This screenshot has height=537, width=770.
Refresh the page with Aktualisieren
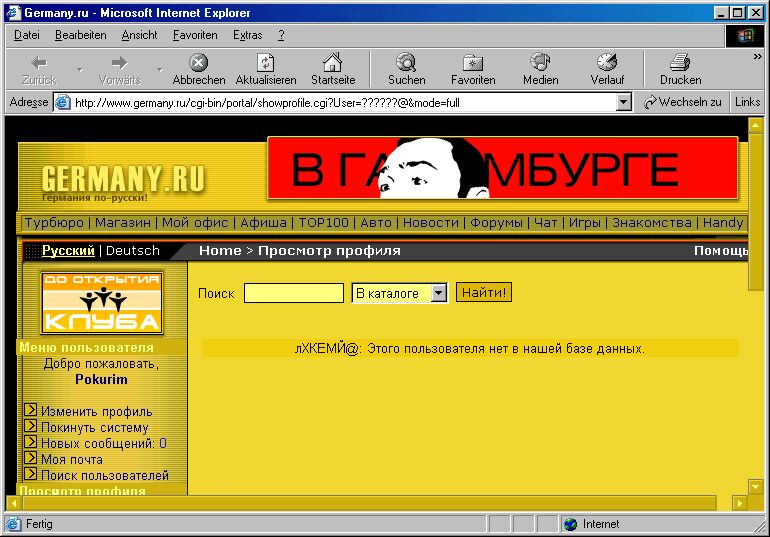click(266, 62)
